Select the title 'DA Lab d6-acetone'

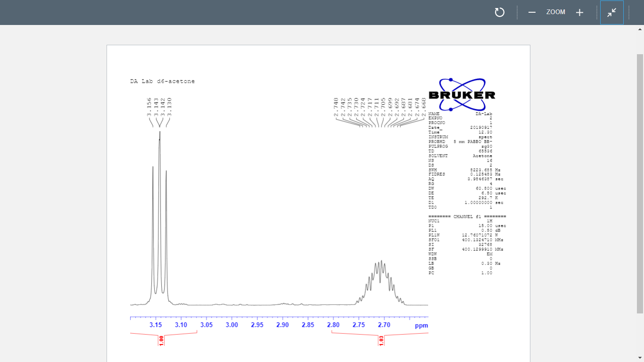[x=163, y=82]
